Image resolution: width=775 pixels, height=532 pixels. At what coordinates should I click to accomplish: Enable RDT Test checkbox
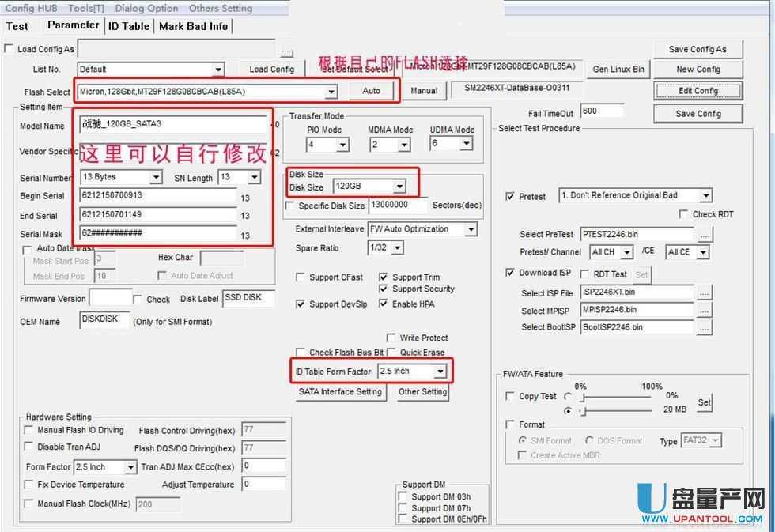click(x=584, y=274)
